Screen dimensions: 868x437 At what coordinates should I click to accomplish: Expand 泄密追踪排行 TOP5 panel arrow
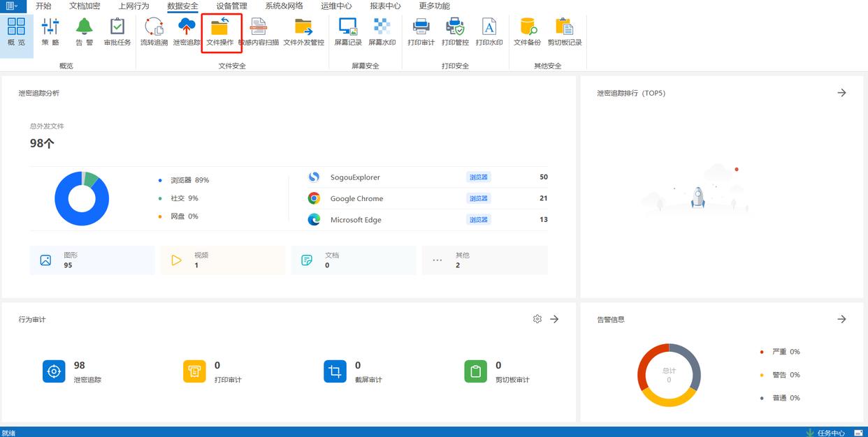(x=841, y=93)
